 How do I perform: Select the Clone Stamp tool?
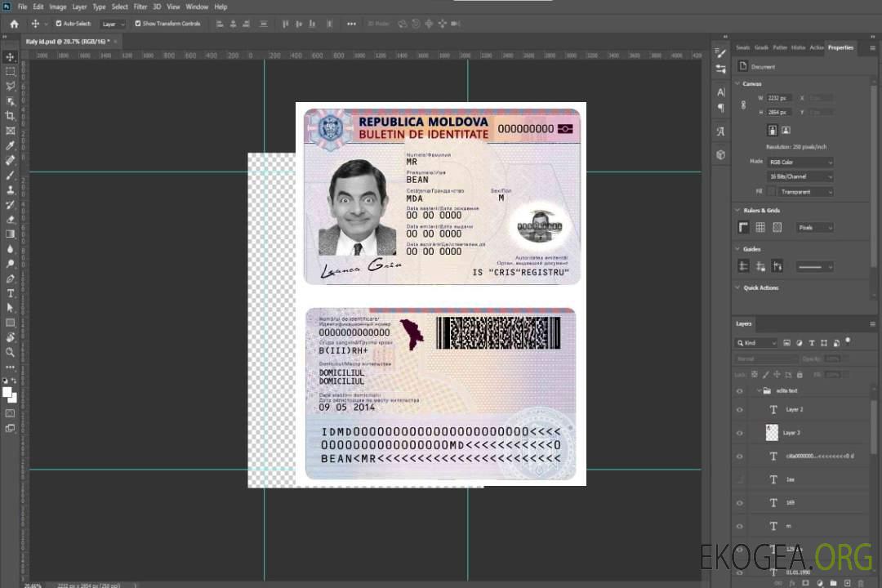click(10, 190)
